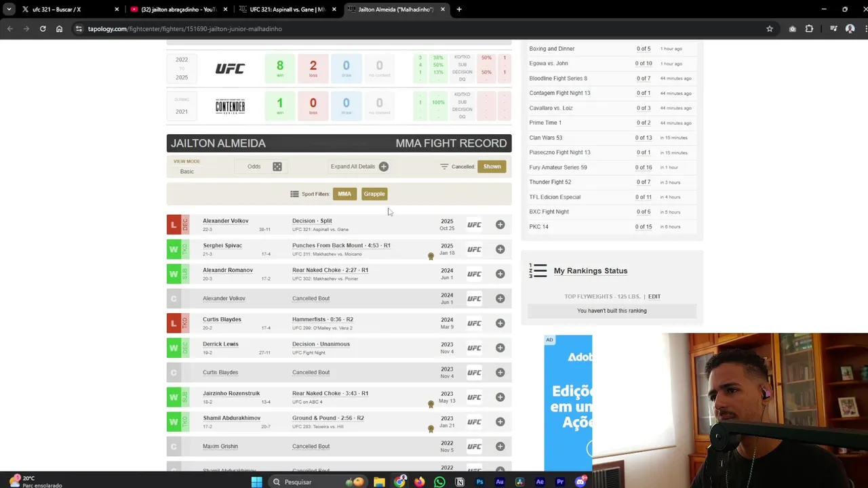
Task: Click the Adobe advertisement banner
Action: click(568, 402)
